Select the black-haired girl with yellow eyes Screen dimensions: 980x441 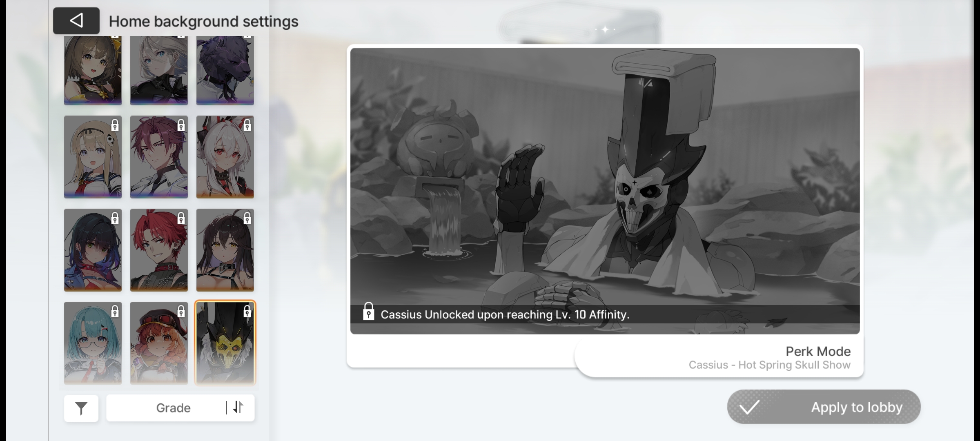(225, 250)
